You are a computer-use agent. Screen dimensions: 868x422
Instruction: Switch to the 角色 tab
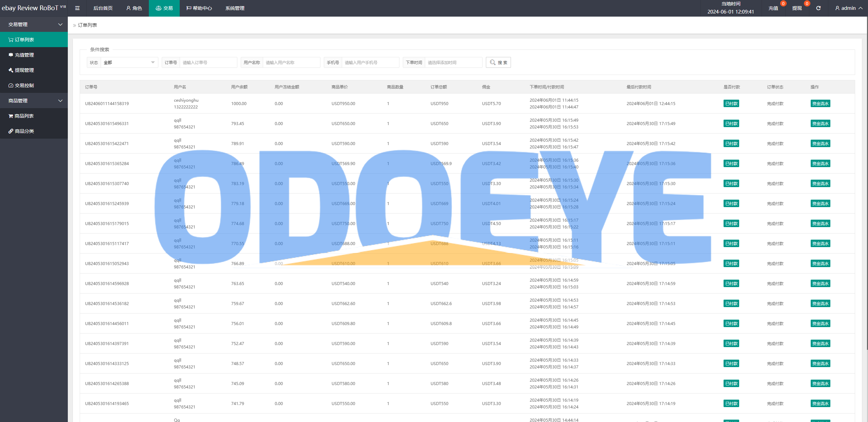point(134,8)
